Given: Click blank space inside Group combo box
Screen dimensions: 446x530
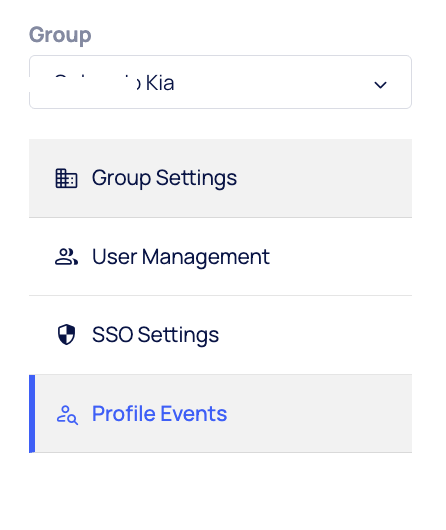Looking at the screenshot, I should [271, 82].
